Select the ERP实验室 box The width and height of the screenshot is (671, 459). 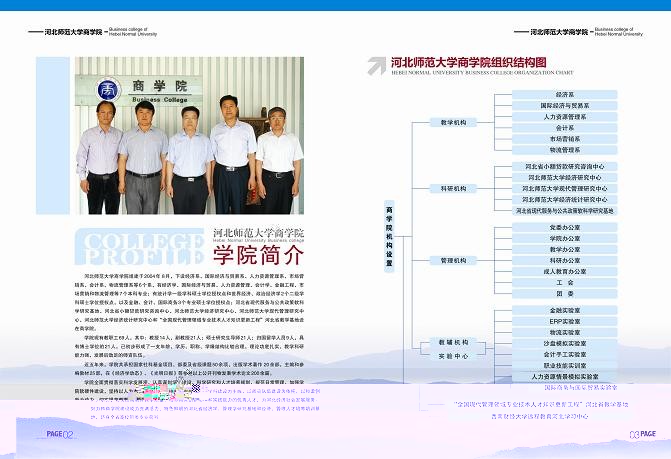point(564,322)
